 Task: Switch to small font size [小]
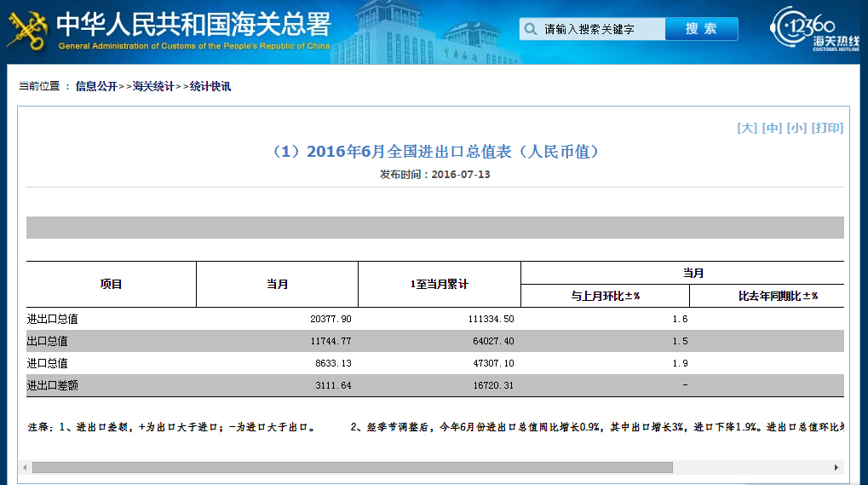pyautogui.click(x=796, y=128)
